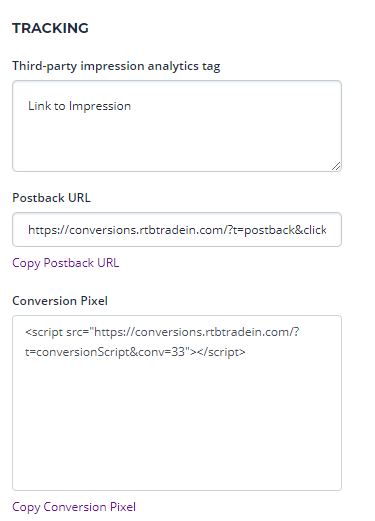375x521 pixels.
Task: Click the TRACKING section heading
Action: click(50, 28)
